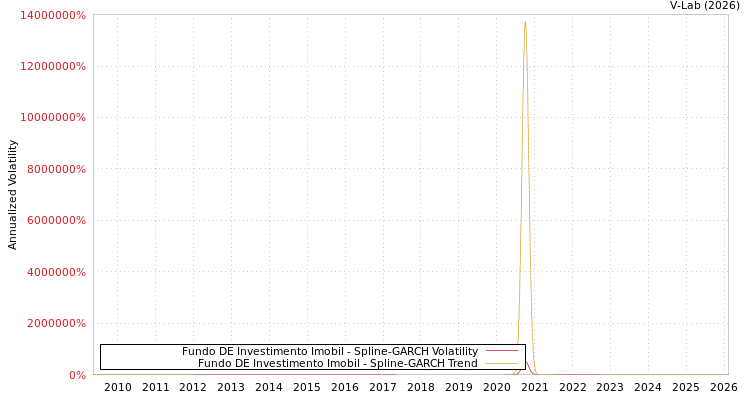This screenshot has height=400, width=750.
Task: Select the 6000000% y-axis label
Action: click(x=56, y=220)
